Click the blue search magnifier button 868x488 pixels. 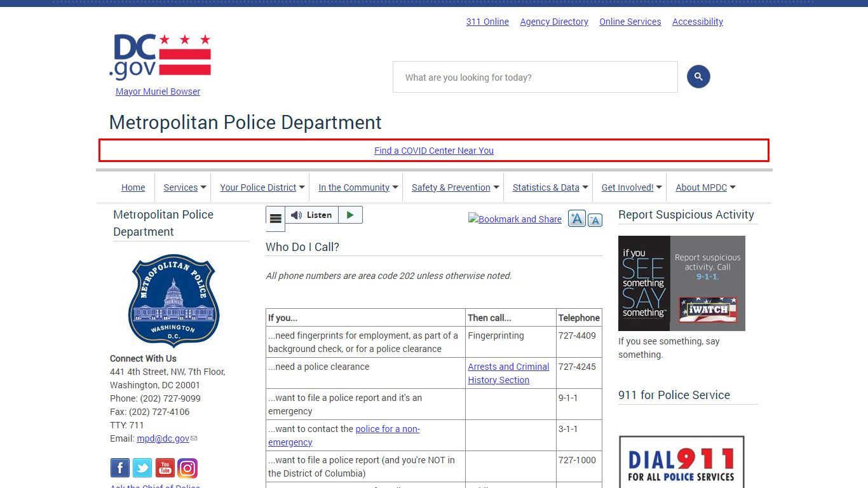tap(698, 77)
